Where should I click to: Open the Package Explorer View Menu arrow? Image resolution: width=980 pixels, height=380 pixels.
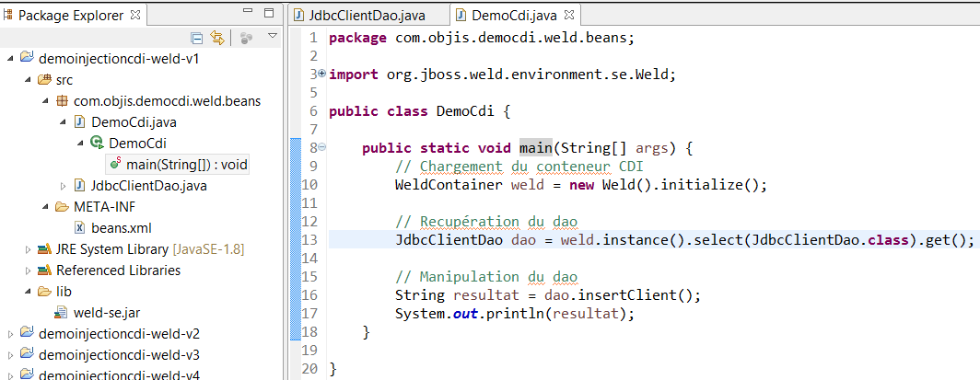273,37
